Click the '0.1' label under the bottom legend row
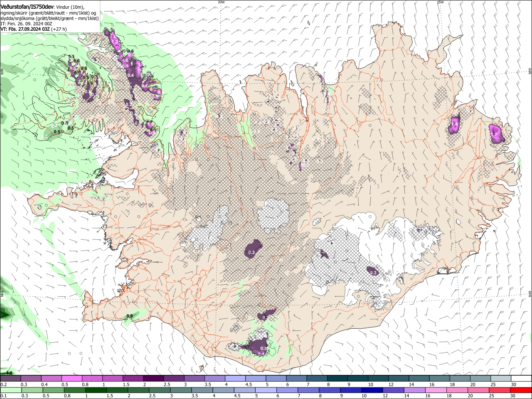 tap(3, 396)
